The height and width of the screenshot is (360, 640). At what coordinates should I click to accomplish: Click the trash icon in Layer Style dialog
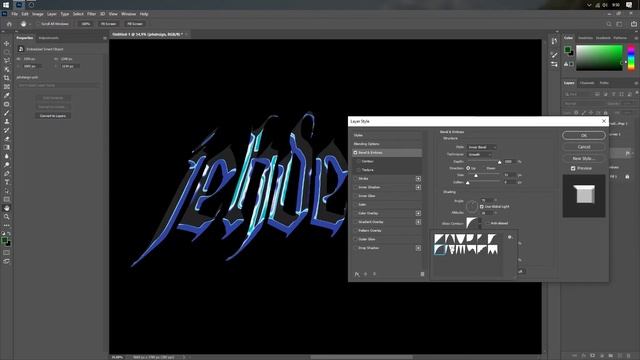tap(422, 274)
